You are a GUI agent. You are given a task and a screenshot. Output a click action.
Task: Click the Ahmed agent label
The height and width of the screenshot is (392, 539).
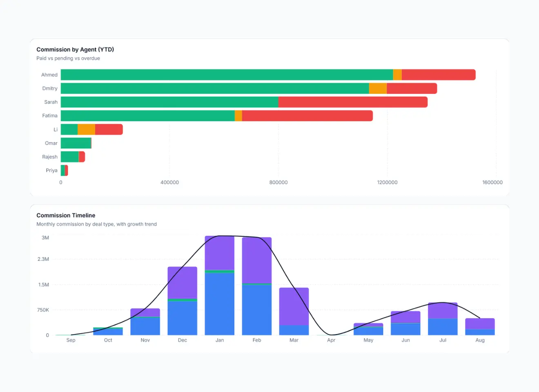click(49, 75)
